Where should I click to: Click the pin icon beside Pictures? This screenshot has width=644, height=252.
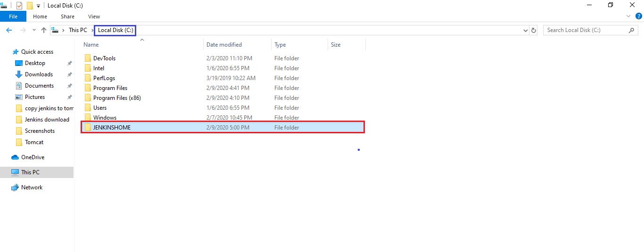69,97
